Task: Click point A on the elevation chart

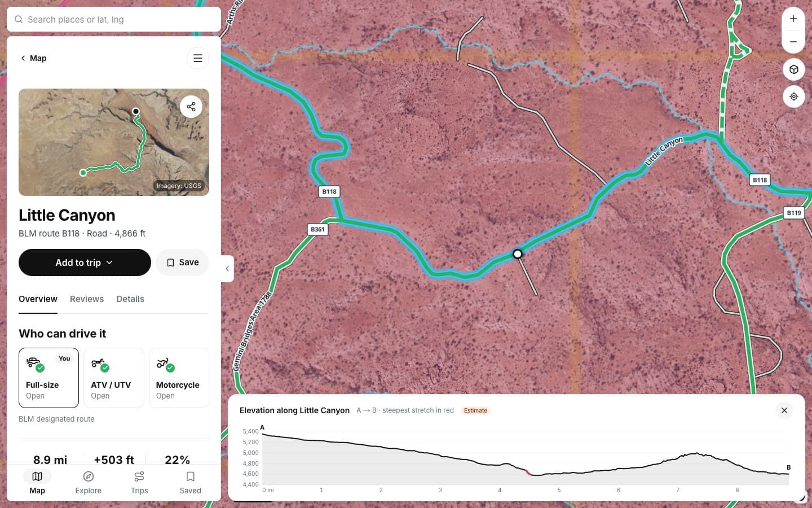Action: click(x=262, y=428)
